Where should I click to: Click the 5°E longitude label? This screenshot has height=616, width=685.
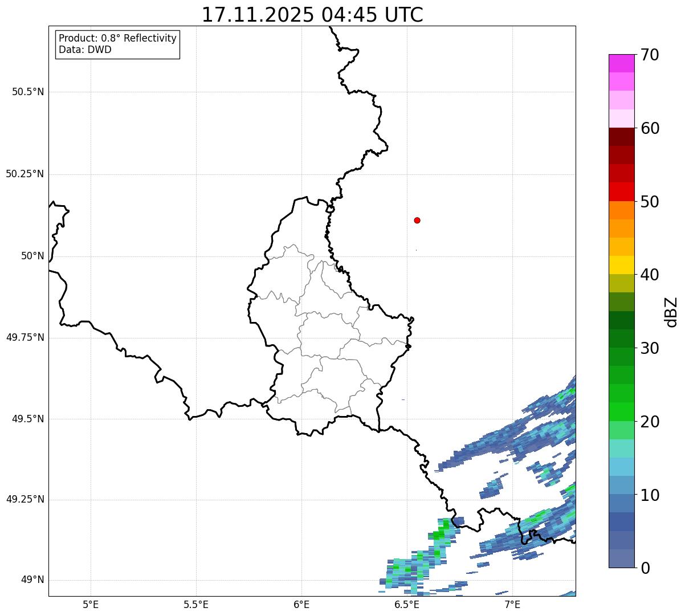(x=91, y=605)
